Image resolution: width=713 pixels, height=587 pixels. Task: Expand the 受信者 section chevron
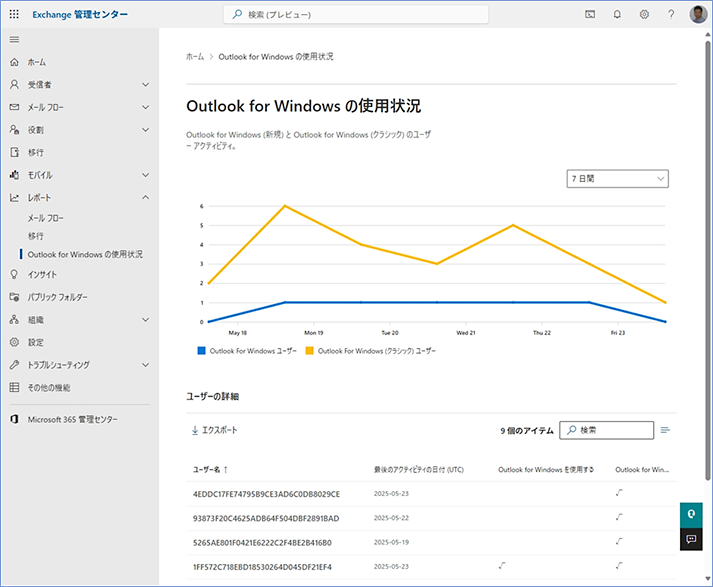point(146,85)
